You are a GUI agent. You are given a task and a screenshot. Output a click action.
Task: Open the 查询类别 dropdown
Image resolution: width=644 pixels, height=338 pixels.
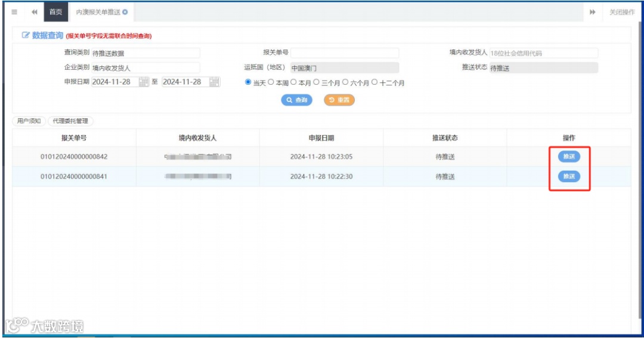tap(145, 53)
